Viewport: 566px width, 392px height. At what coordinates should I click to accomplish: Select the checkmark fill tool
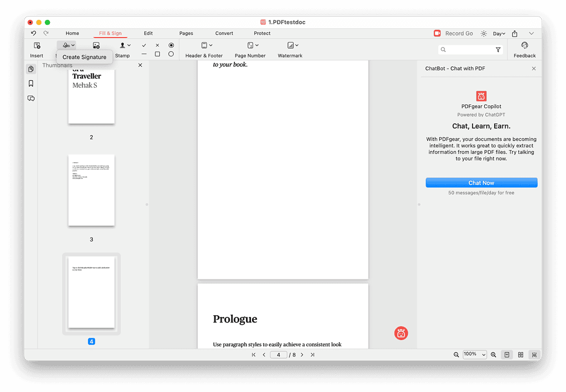click(x=144, y=45)
